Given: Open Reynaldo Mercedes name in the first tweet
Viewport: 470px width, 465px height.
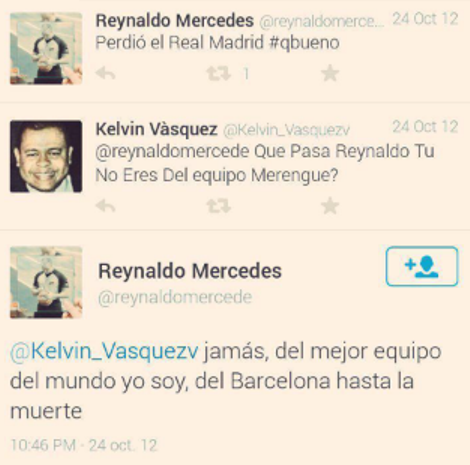Looking at the screenshot, I should click(x=175, y=21).
